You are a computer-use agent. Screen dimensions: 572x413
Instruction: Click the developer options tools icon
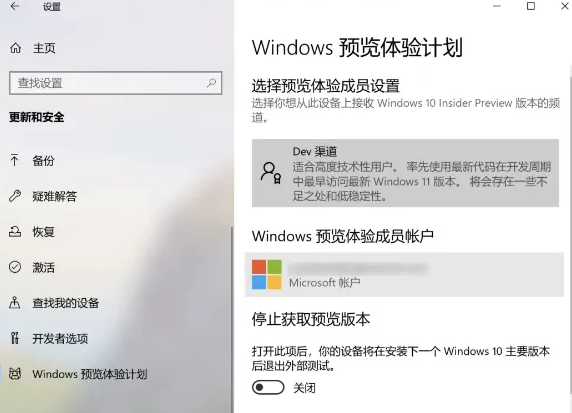coord(15,338)
